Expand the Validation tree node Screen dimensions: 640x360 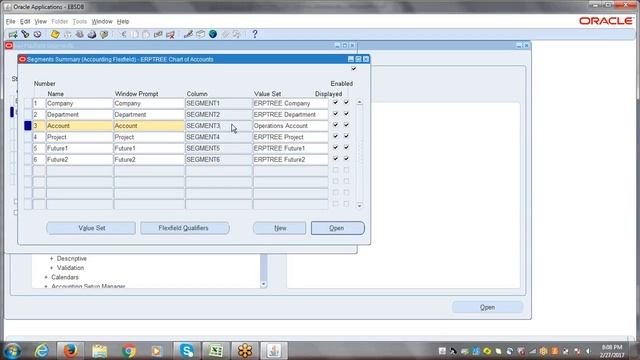(x=51, y=268)
